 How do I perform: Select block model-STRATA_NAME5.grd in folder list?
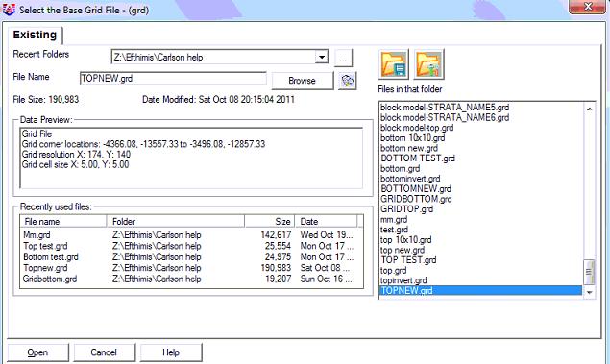click(445, 108)
